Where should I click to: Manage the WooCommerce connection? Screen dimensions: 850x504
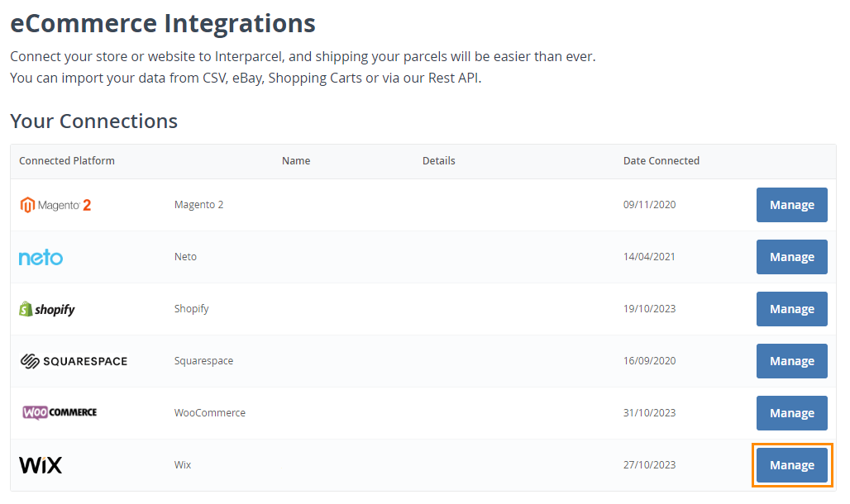[x=791, y=413]
